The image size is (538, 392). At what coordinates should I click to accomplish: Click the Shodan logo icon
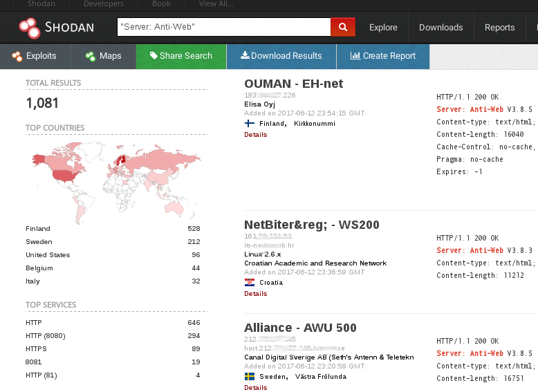point(30,28)
